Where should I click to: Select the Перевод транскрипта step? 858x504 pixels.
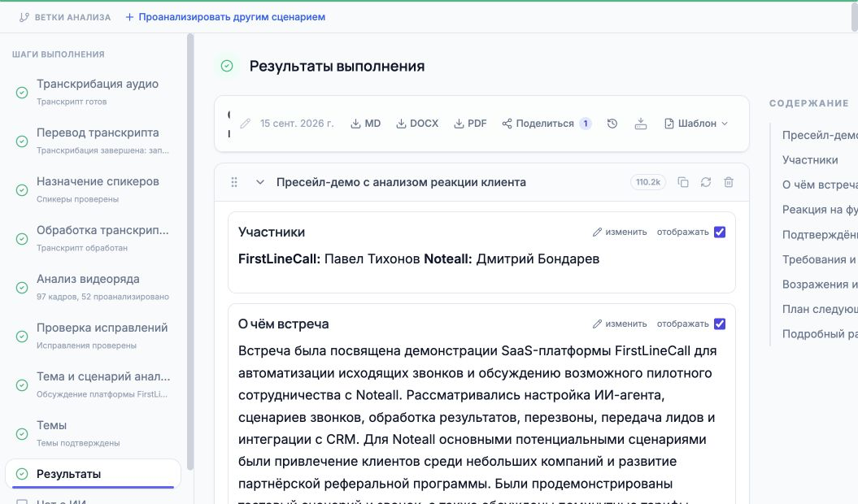pos(93,141)
